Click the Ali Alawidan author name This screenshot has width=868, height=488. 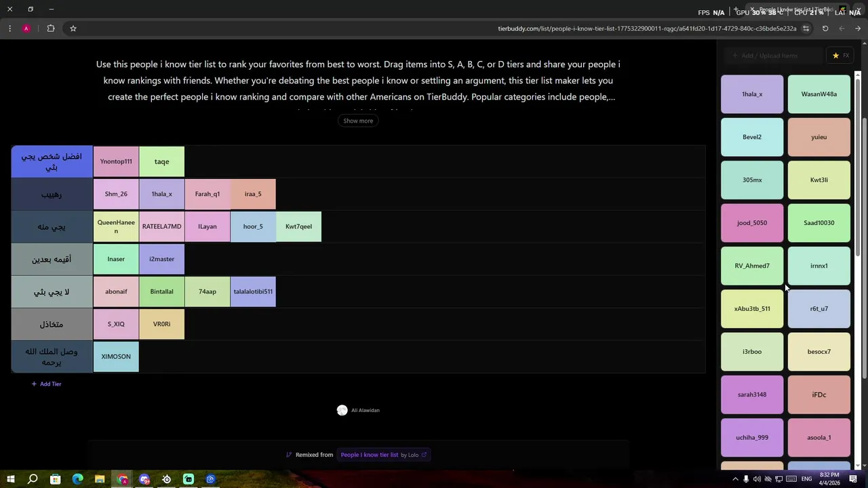366,410
